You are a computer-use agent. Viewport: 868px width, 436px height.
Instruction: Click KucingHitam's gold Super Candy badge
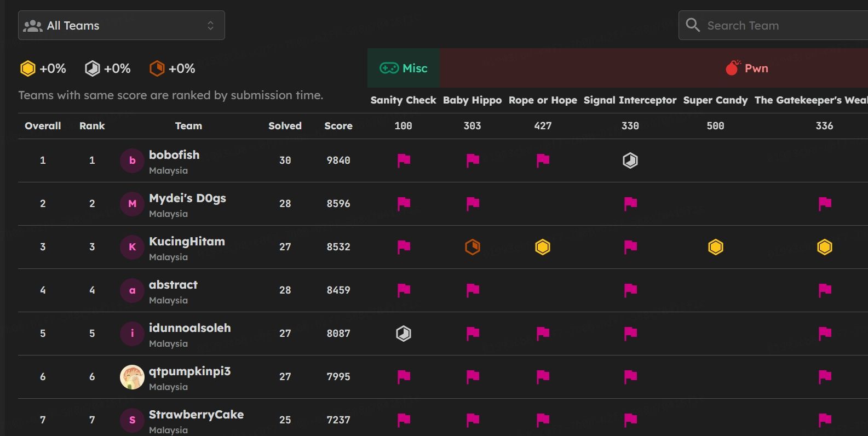715,247
